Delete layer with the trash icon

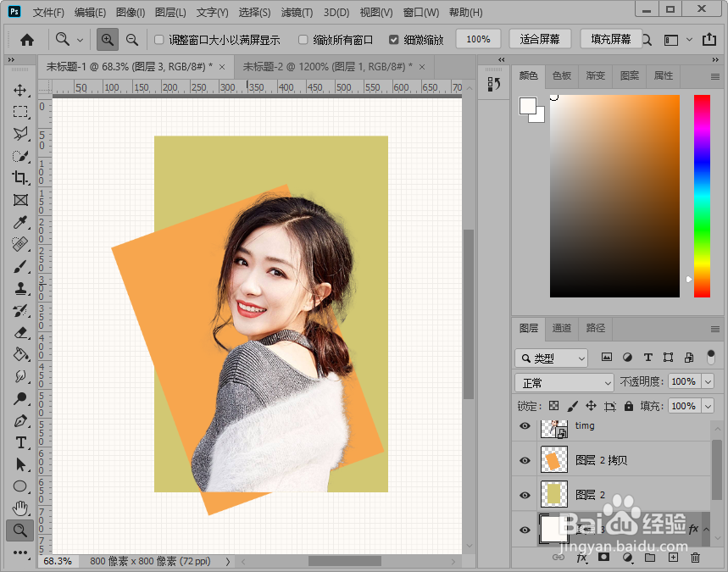click(695, 558)
